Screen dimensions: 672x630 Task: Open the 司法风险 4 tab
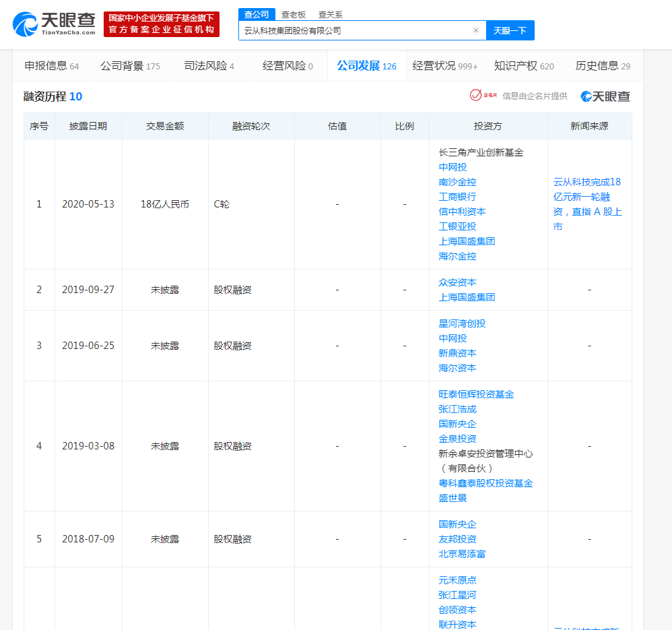pos(209,66)
